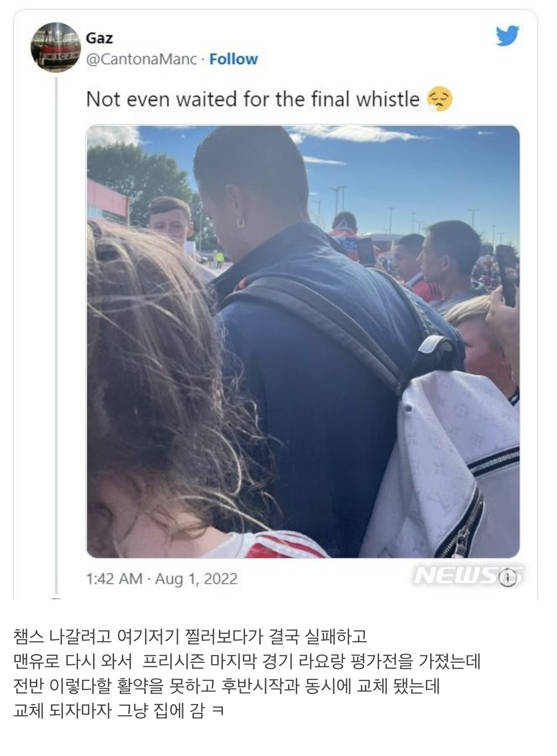The width and height of the screenshot is (557, 756).
Task: Open the embedded crowd photo
Action: coord(303,341)
